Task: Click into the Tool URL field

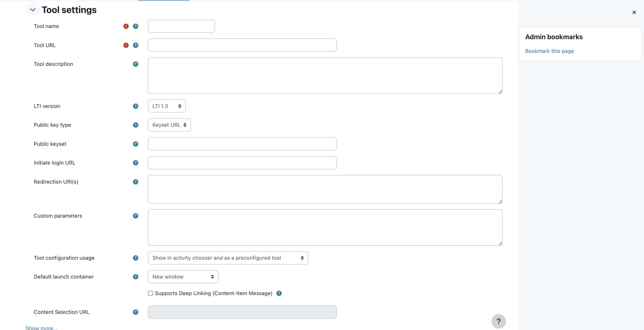Action: pos(242,45)
